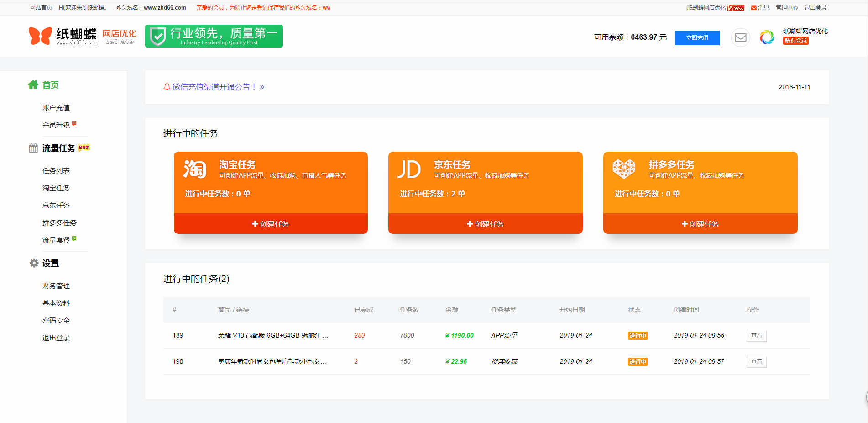This screenshot has width=868, height=423.
Task: Select the 设置 sidebar section
Action: [51, 263]
